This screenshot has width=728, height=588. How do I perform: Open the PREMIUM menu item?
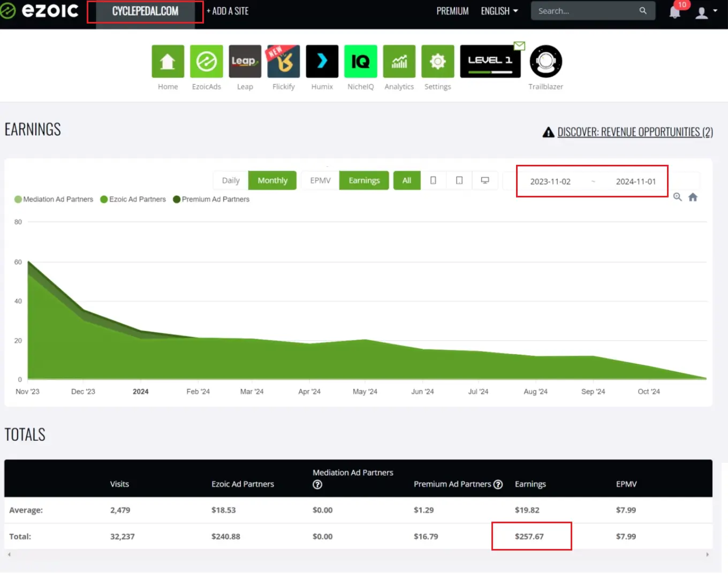tap(452, 11)
